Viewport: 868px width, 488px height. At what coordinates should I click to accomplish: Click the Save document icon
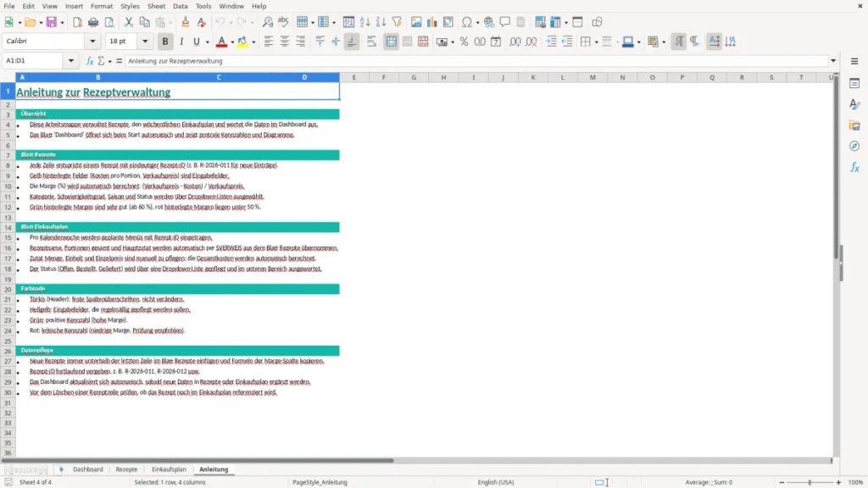51,22
